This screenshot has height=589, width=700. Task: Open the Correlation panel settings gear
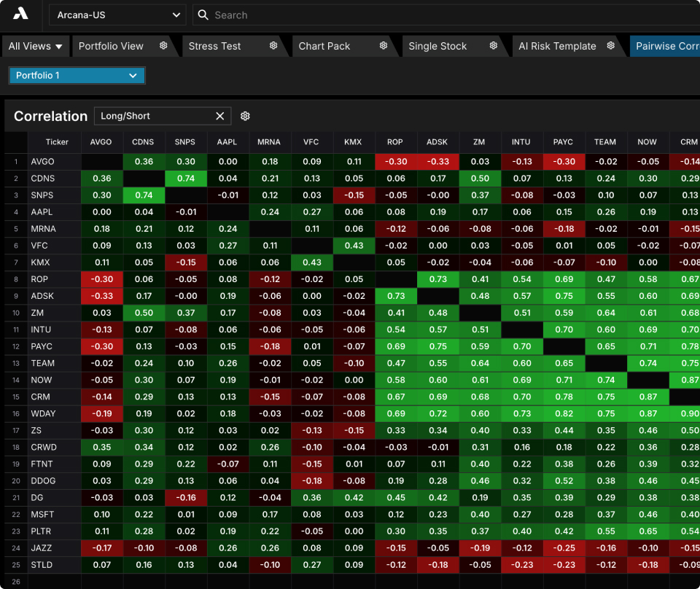pyautogui.click(x=245, y=116)
